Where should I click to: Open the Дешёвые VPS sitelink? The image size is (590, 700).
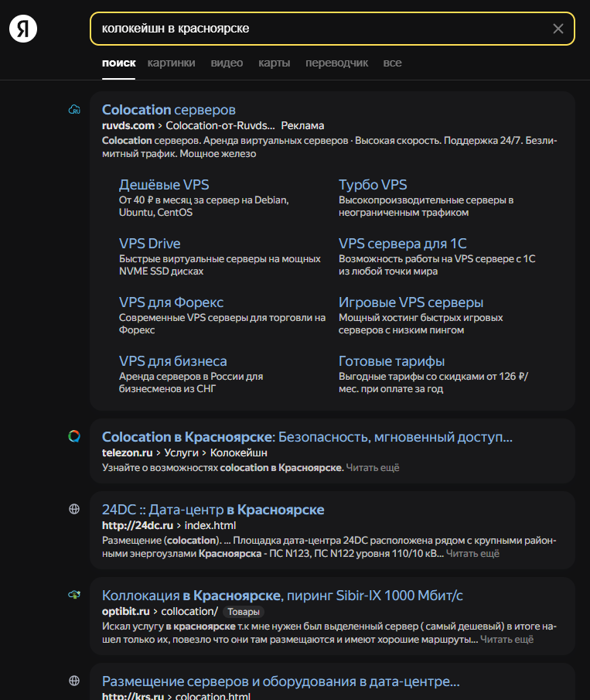164,185
